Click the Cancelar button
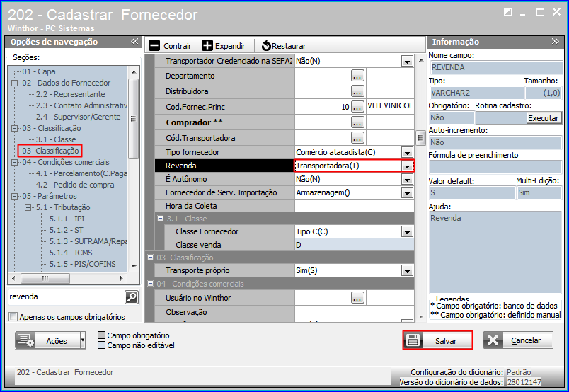 point(518,340)
